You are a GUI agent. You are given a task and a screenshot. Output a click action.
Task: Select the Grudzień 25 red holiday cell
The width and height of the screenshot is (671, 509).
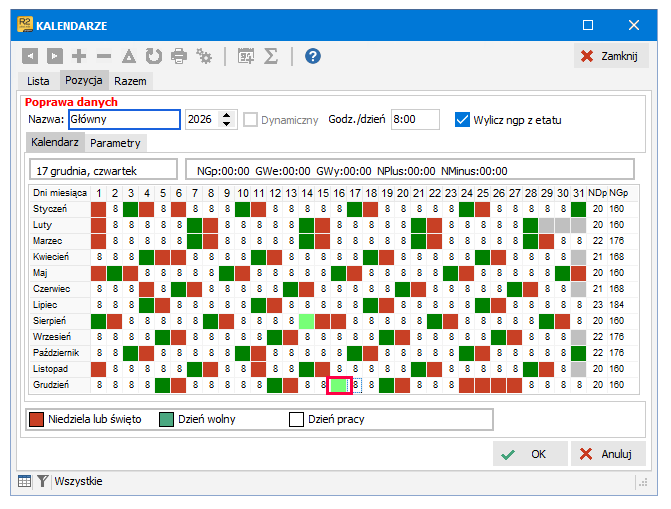click(x=483, y=385)
